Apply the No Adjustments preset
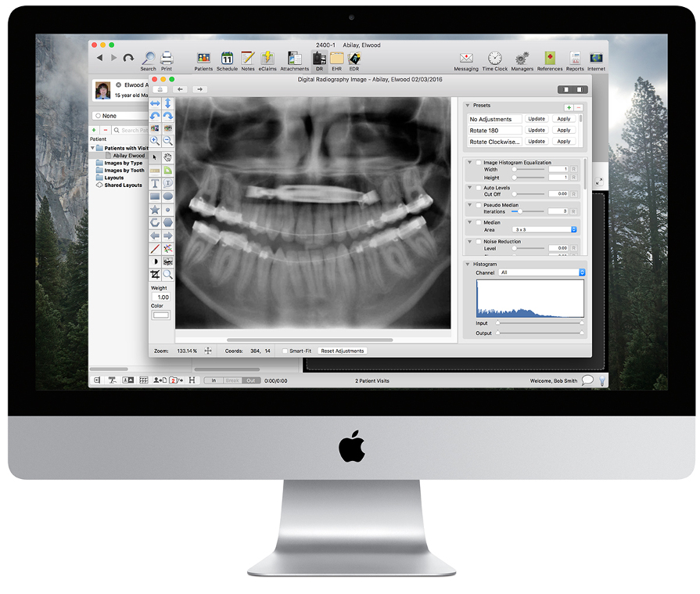This screenshot has width=700, height=594. pos(564,119)
